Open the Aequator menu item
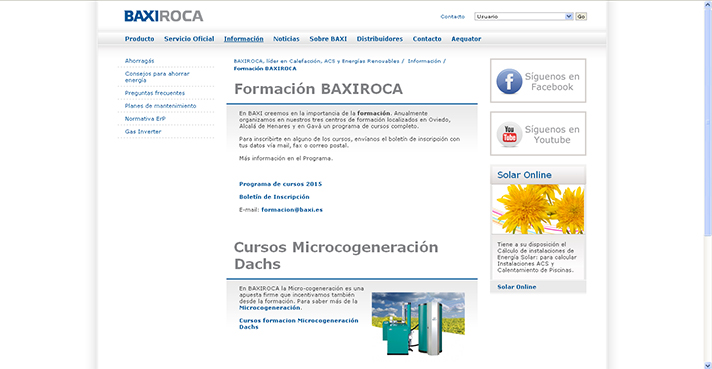 [x=466, y=39]
